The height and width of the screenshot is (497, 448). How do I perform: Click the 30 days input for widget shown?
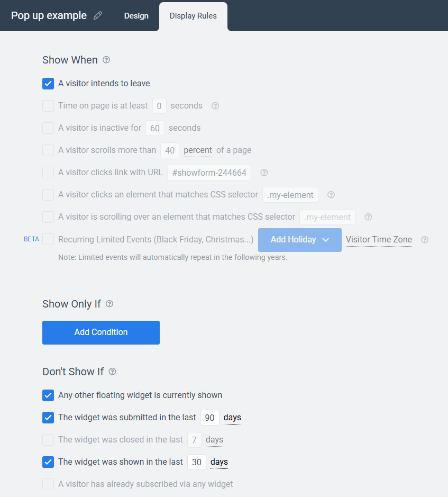click(197, 462)
